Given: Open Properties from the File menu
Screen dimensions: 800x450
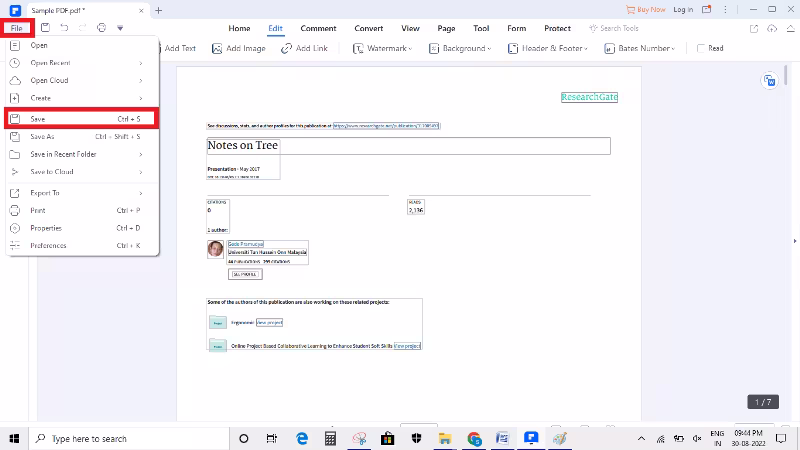Looking at the screenshot, I should [x=82, y=228].
